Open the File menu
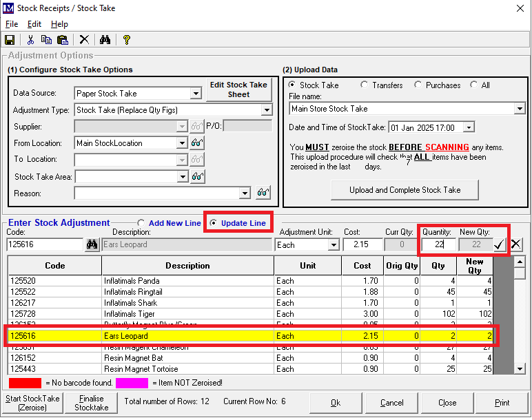 [x=12, y=24]
